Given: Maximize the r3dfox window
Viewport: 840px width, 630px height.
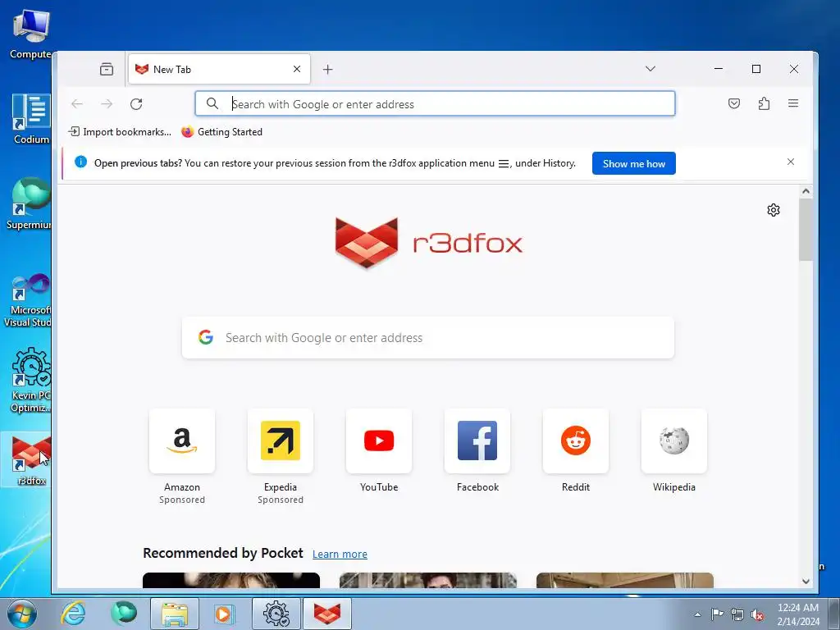Looking at the screenshot, I should click(x=756, y=69).
